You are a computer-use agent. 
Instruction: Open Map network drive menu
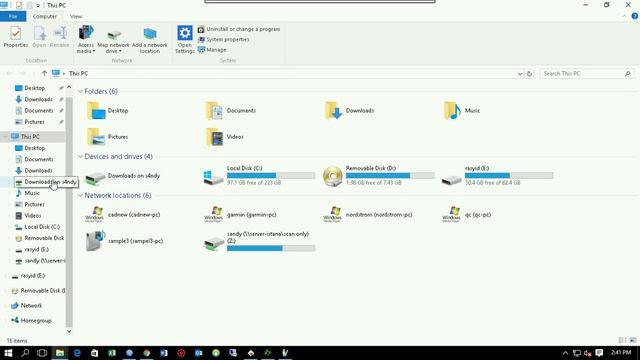point(113,40)
